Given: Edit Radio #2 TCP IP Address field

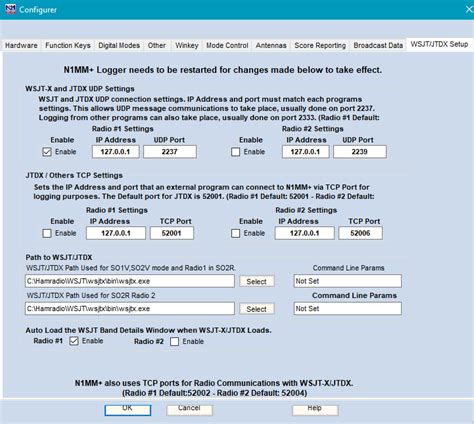Looking at the screenshot, I should (x=305, y=233).
